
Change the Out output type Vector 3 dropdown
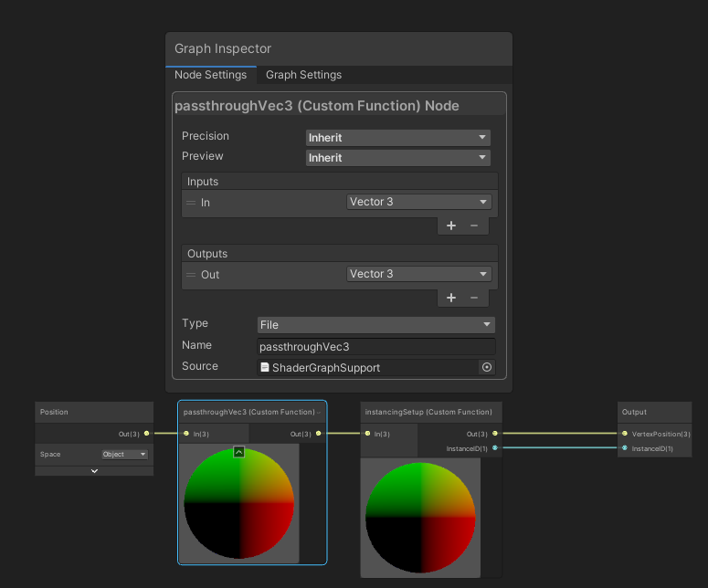419,274
